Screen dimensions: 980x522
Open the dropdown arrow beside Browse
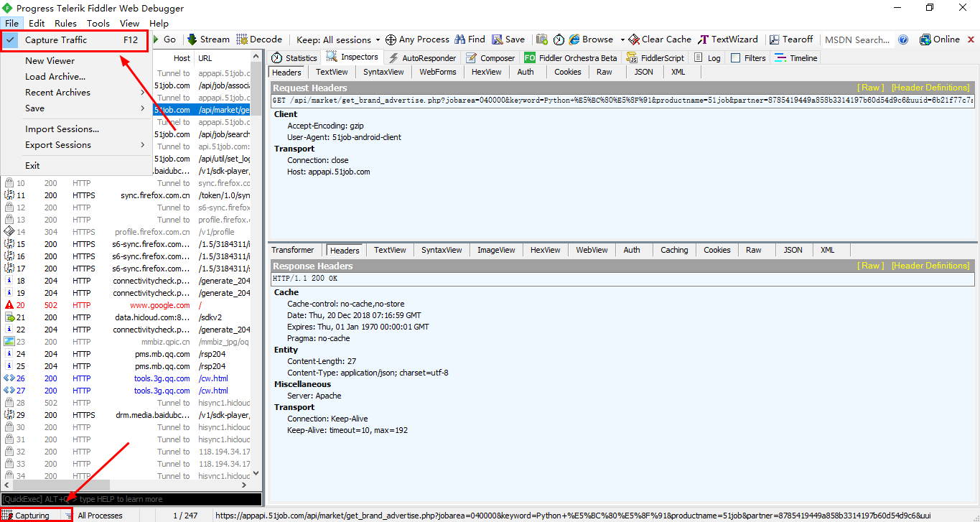(622, 40)
